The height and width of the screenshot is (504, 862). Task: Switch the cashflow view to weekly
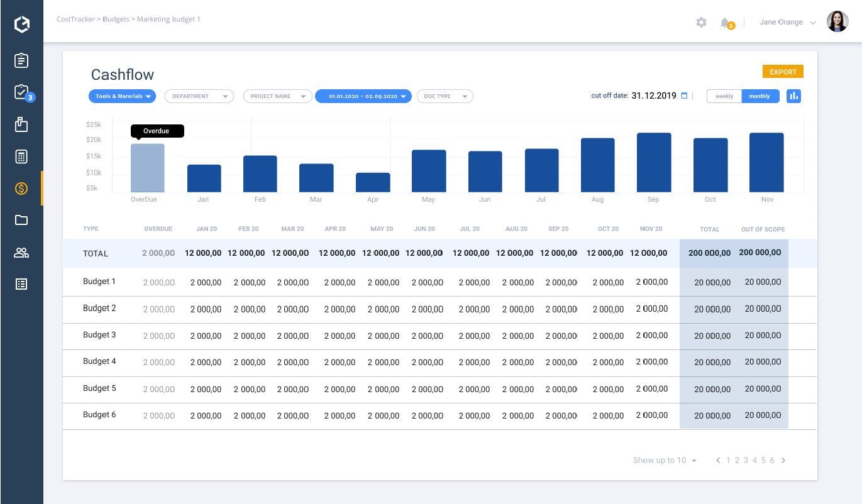(x=724, y=96)
